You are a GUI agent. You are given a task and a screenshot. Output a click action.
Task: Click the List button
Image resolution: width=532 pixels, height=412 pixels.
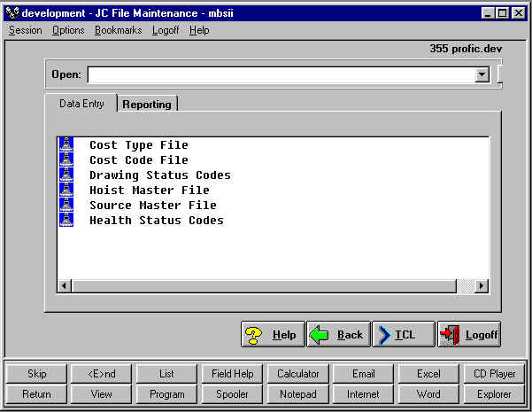point(166,374)
